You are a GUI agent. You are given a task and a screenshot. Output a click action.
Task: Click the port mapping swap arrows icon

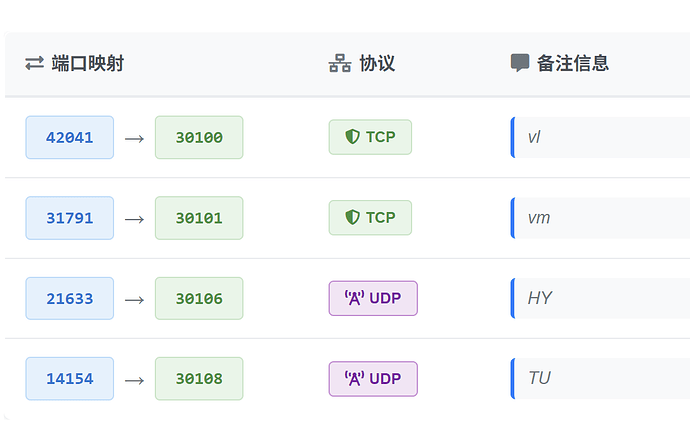point(35,64)
